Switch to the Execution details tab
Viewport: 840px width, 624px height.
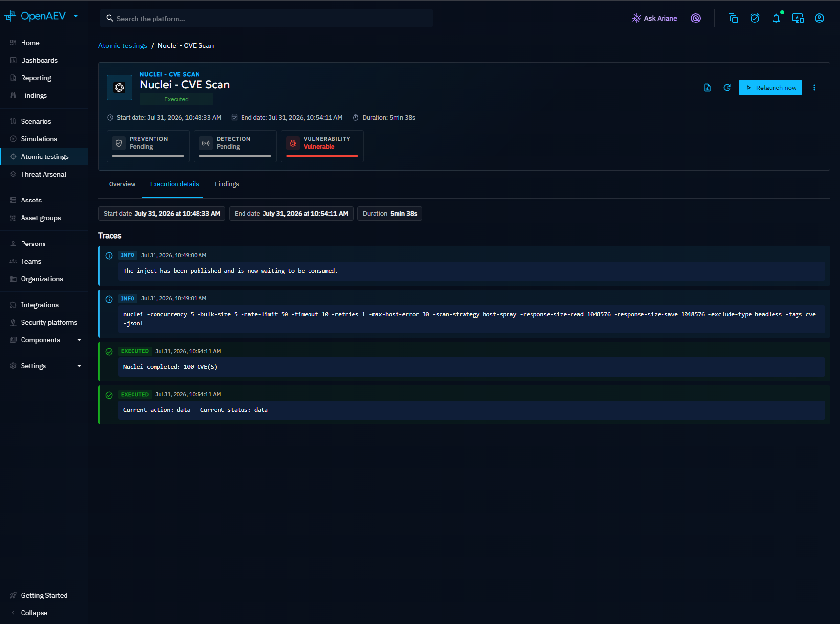coord(175,184)
